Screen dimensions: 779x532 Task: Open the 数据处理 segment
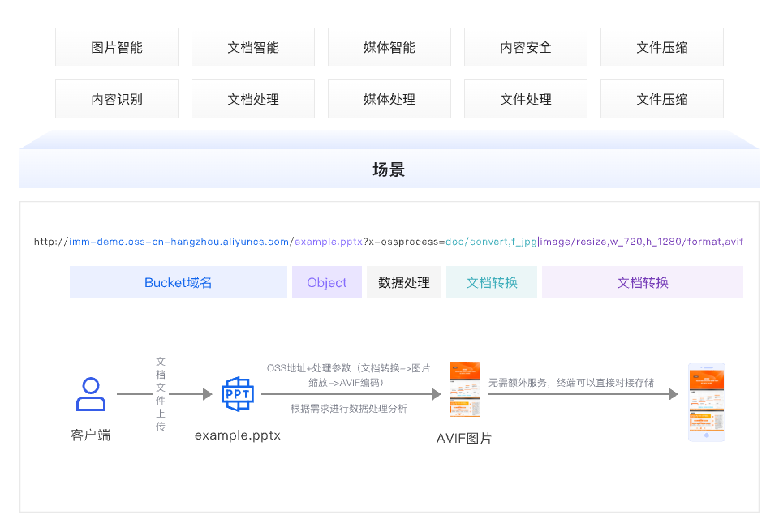pyautogui.click(x=403, y=282)
